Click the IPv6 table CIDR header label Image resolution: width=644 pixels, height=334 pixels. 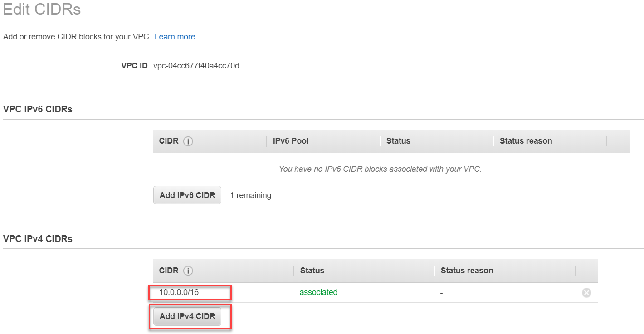point(169,141)
